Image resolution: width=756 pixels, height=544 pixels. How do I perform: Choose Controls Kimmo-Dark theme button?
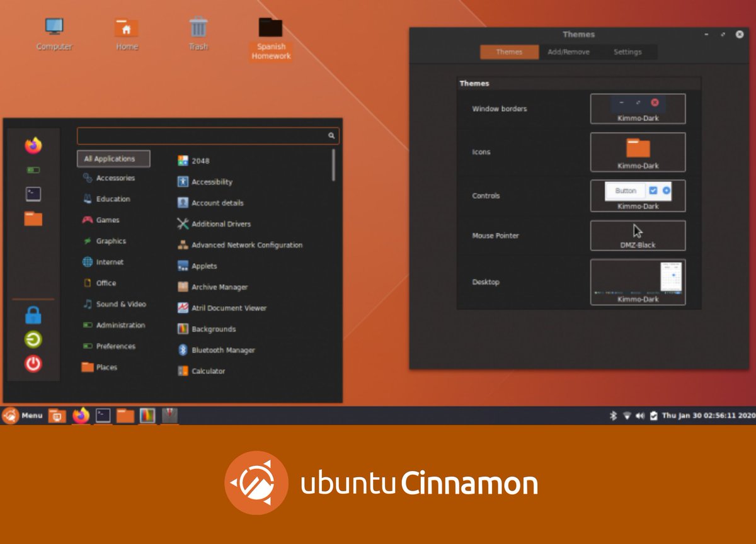point(638,196)
